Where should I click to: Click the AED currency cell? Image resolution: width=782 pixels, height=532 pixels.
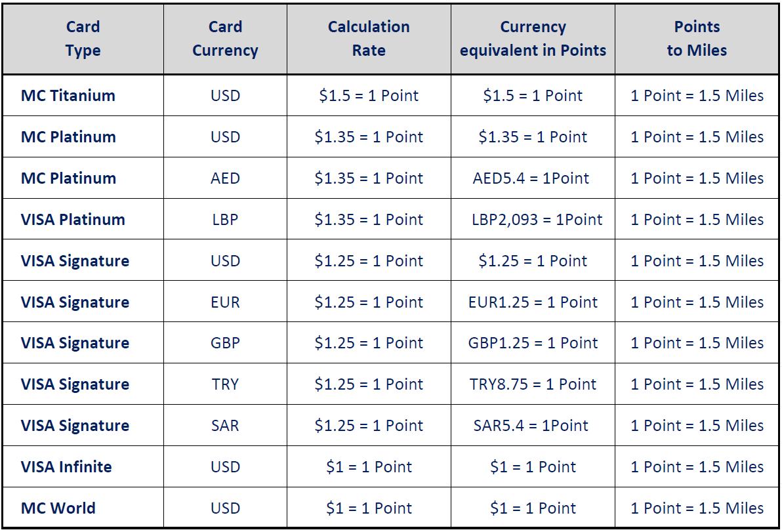click(x=225, y=178)
